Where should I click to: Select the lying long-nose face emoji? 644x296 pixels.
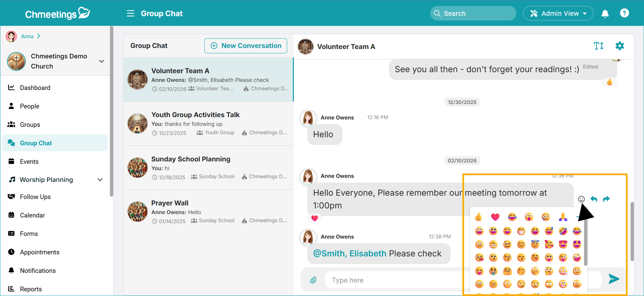(x=577, y=284)
